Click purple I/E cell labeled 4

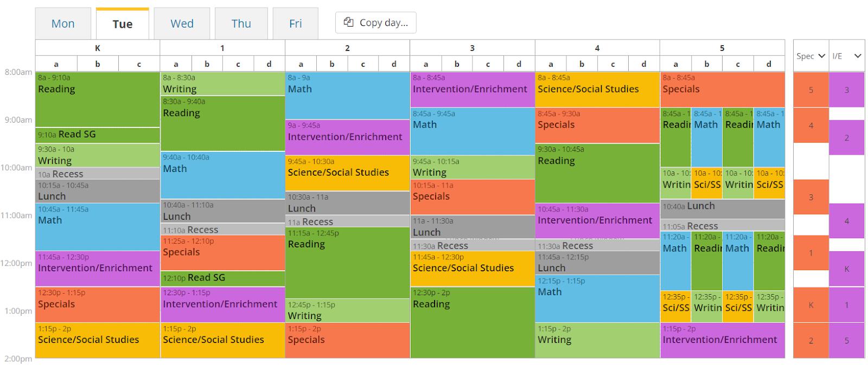(847, 221)
